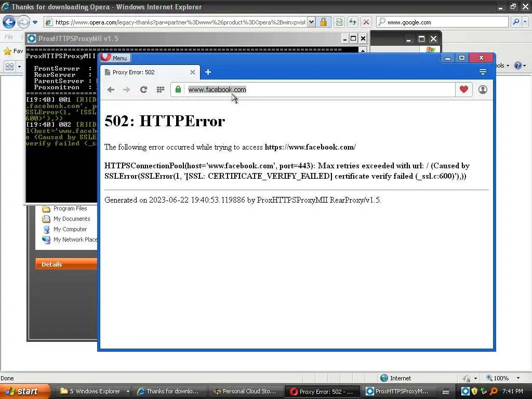Click the Internet Explorer address bar URL
Viewport: 532px width, 399px height.
pyautogui.click(x=180, y=22)
